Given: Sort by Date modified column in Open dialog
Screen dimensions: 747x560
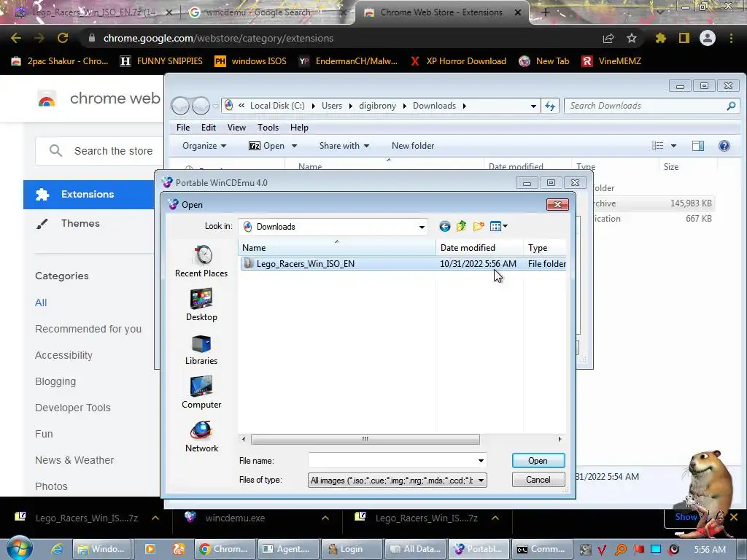Looking at the screenshot, I should click(479, 248).
